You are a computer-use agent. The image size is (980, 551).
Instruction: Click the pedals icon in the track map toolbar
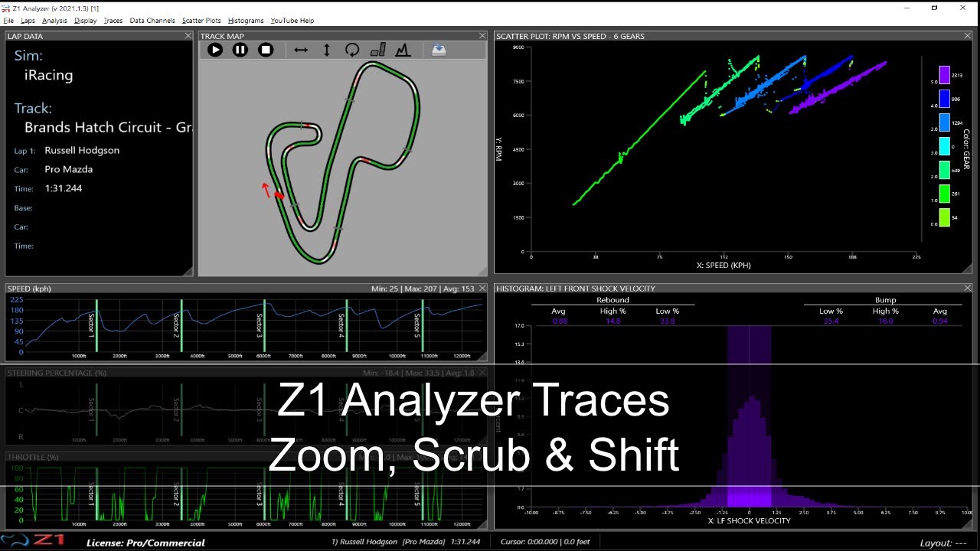click(x=377, y=50)
